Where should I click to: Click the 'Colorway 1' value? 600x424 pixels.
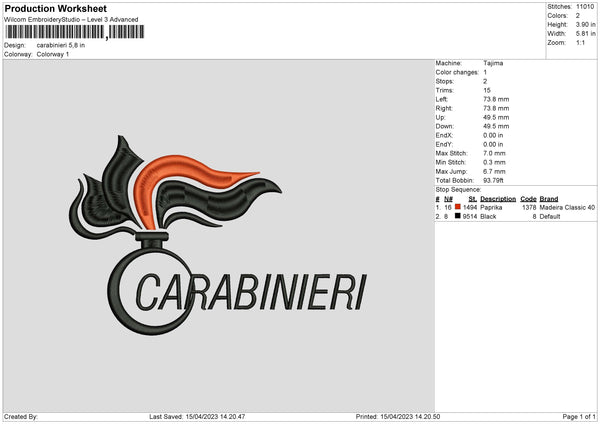point(53,54)
